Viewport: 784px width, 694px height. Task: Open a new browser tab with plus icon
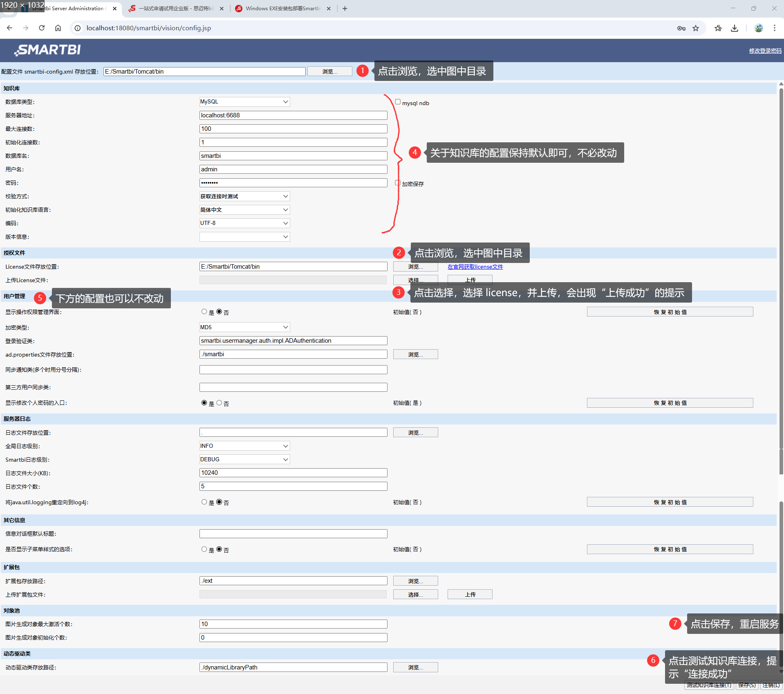coord(345,8)
